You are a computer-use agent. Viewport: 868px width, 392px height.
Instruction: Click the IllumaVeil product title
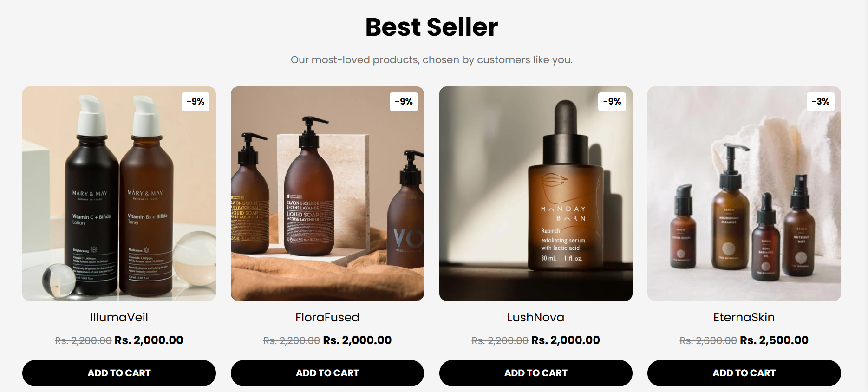(x=119, y=317)
